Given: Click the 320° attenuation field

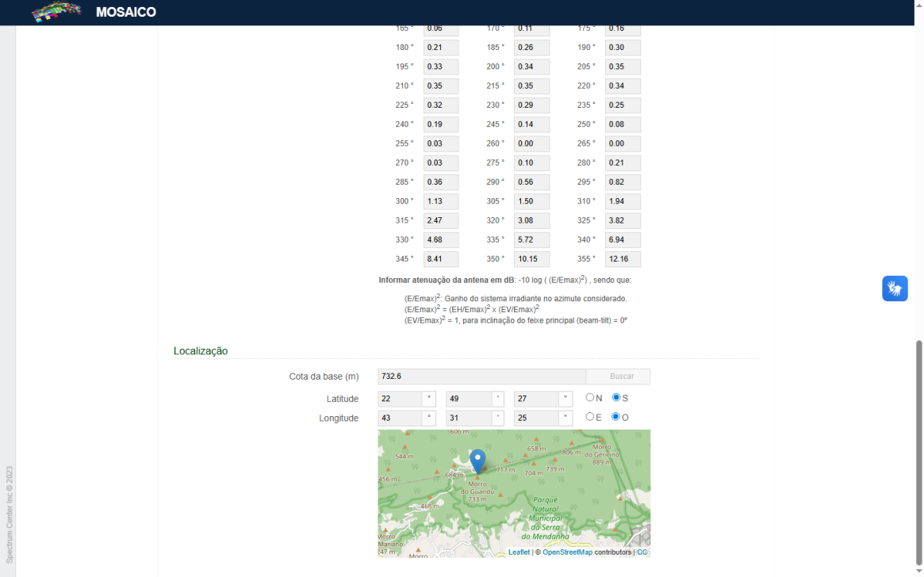Looking at the screenshot, I should click(x=531, y=221).
